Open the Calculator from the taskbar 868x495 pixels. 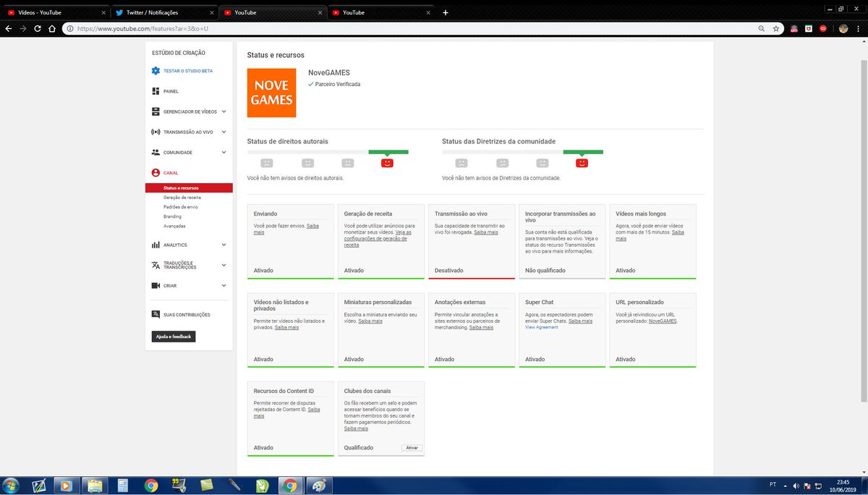coord(122,486)
